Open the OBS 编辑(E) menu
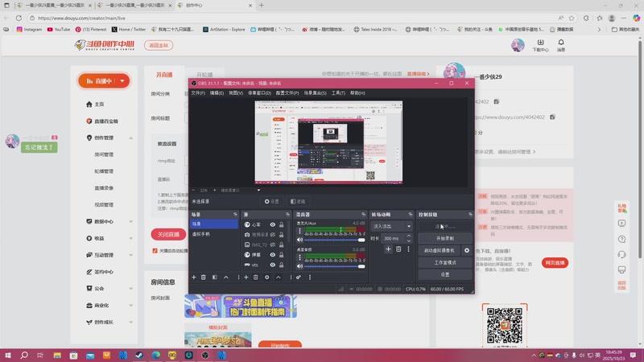 tap(217, 93)
